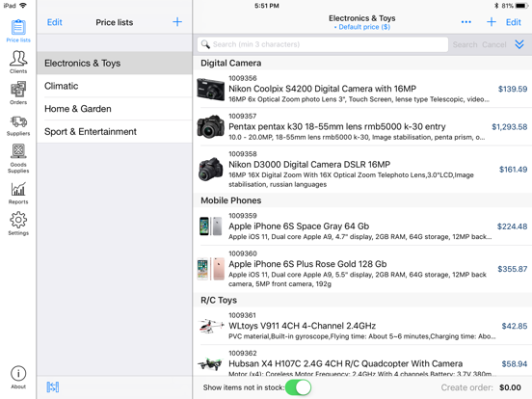This screenshot has height=399, width=532.
Task: Expand search options double chevron
Action: (x=519, y=44)
